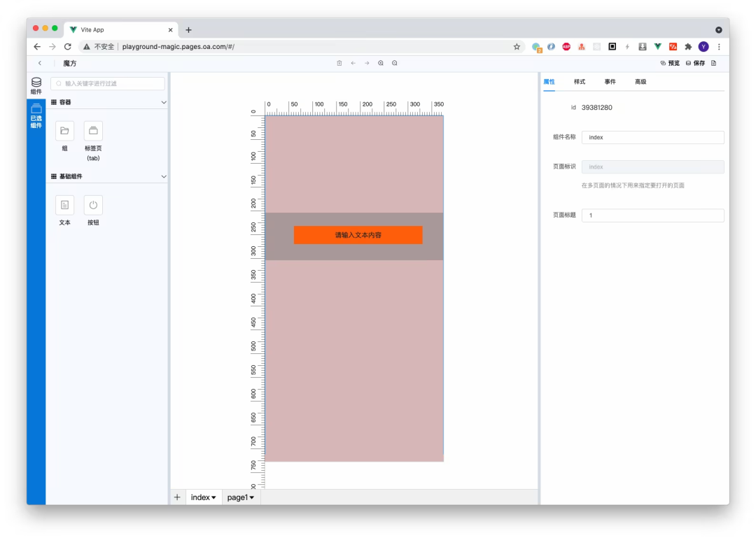
Task: Switch to the 样式 tab
Action: [580, 82]
